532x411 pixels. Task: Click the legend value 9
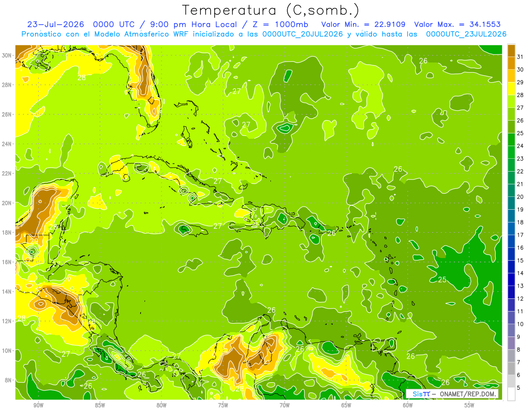tap(519, 337)
